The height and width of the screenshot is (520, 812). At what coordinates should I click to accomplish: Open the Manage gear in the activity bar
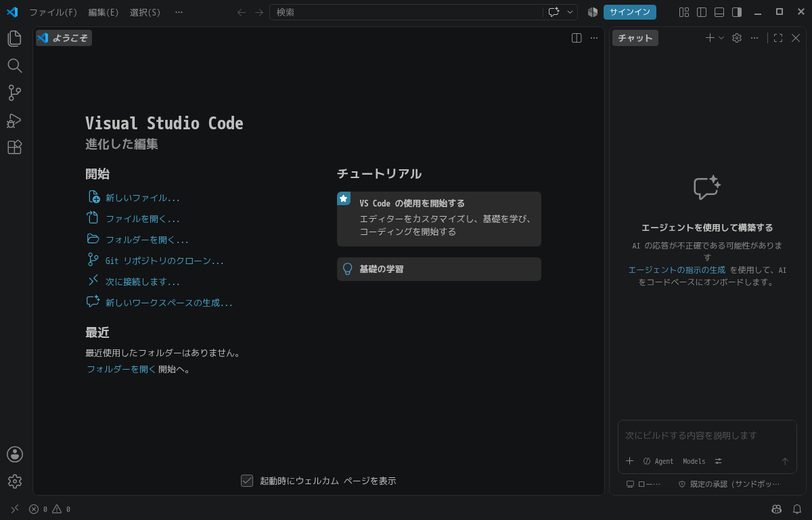click(15, 481)
